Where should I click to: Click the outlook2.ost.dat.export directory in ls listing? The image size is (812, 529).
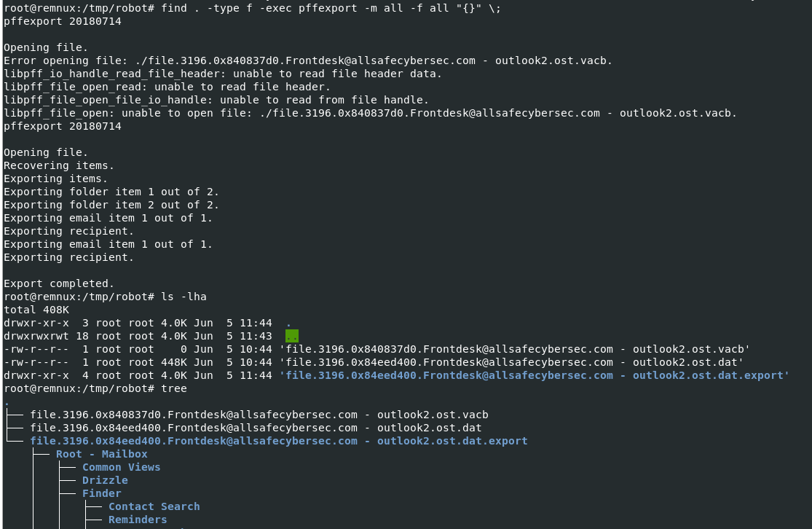pos(535,375)
